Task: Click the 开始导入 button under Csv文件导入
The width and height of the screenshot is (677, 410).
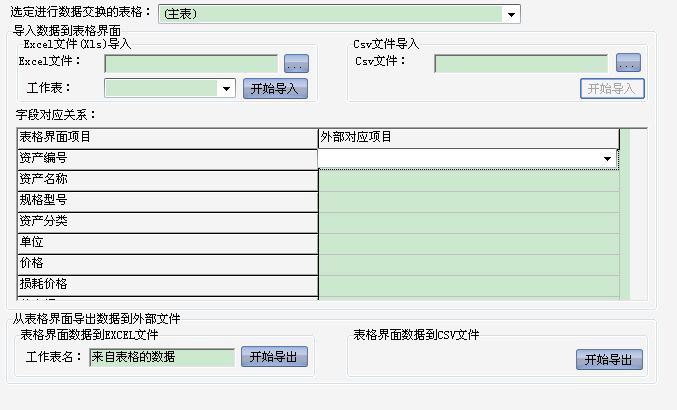Action: point(612,88)
